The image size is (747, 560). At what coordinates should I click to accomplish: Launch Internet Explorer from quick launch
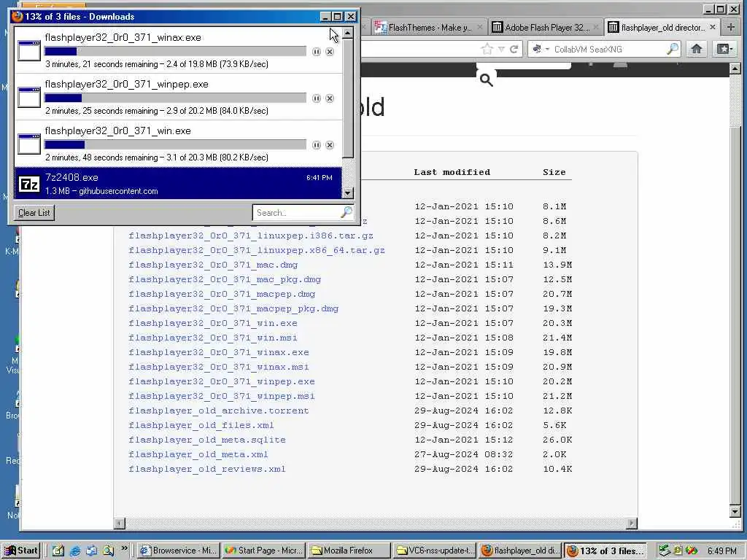point(75,551)
